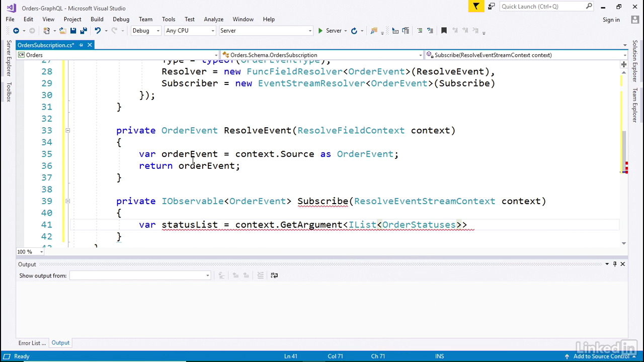Undo the last edit
This screenshot has height=362, width=644.
pos(97,31)
